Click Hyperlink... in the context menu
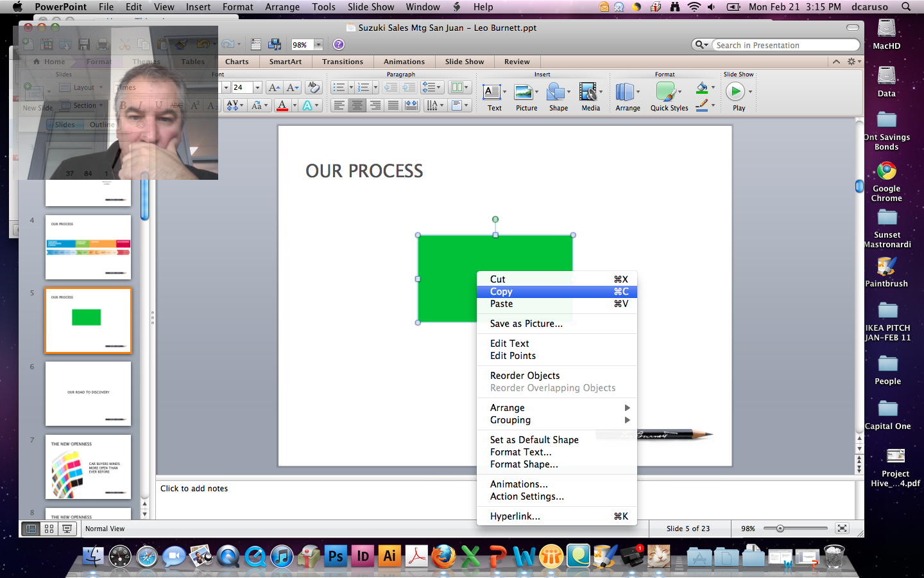 (x=515, y=516)
